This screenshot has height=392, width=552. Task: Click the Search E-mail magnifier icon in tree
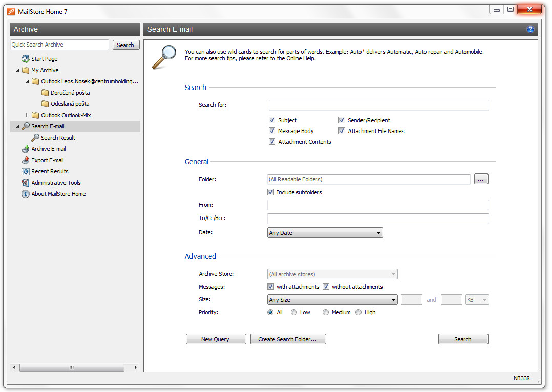(x=26, y=126)
